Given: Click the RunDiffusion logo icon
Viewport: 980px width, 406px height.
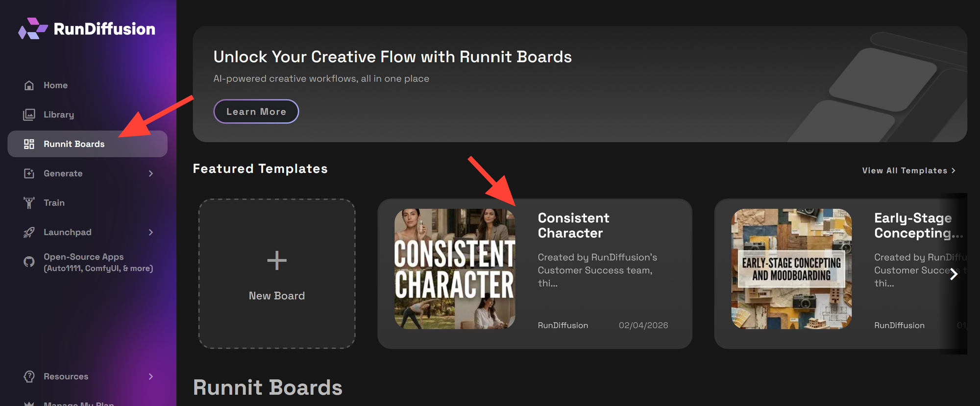Looking at the screenshot, I should pos(33,28).
